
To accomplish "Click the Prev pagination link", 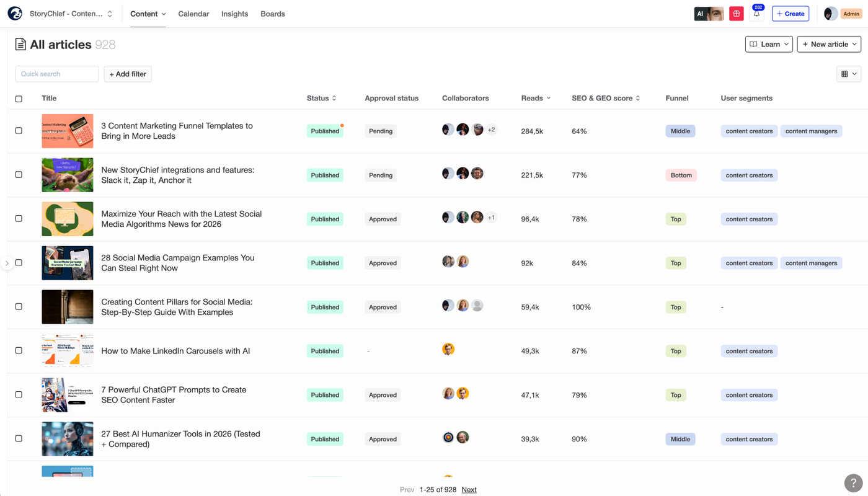I will [x=407, y=489].
